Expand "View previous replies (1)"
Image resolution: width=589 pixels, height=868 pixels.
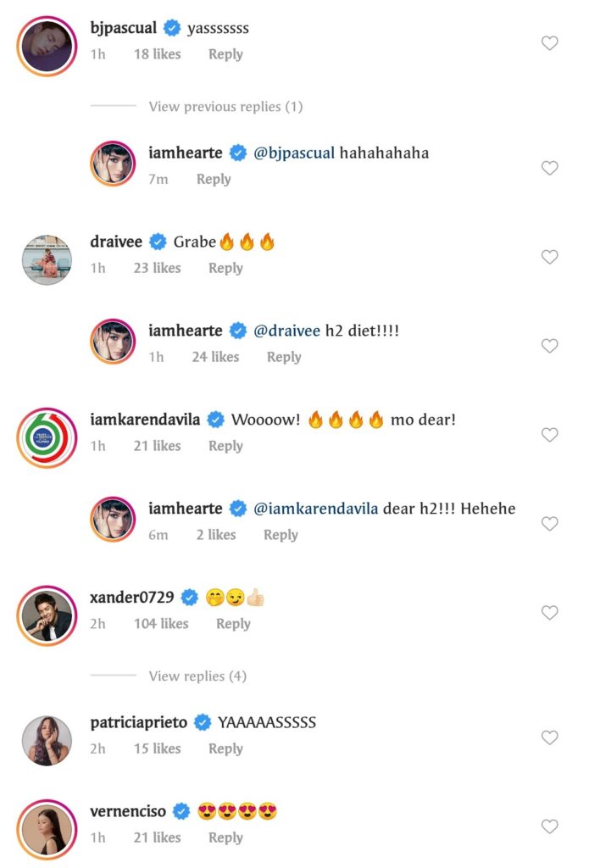point(225,107)
